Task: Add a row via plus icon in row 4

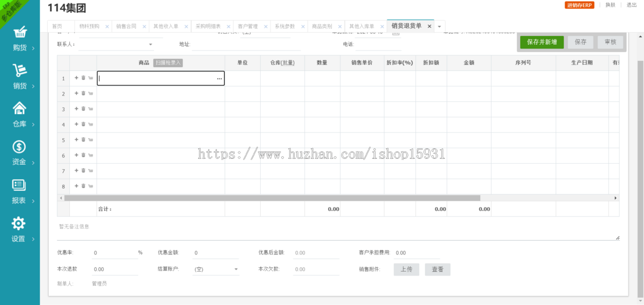Action: click(x=76, y=124)
